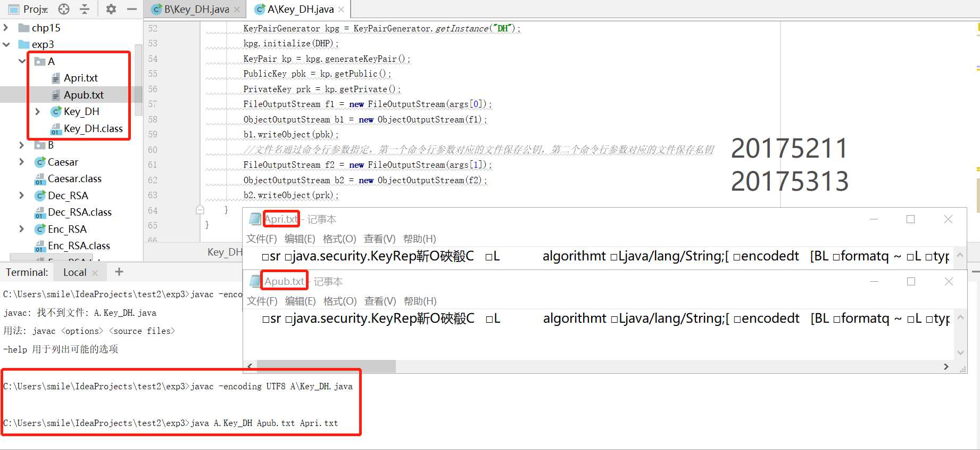The height and width of the screenshot is (450, 980).
Task: Click scroll up arrow in Apri.txt Notepad
Action: (960, 255)
